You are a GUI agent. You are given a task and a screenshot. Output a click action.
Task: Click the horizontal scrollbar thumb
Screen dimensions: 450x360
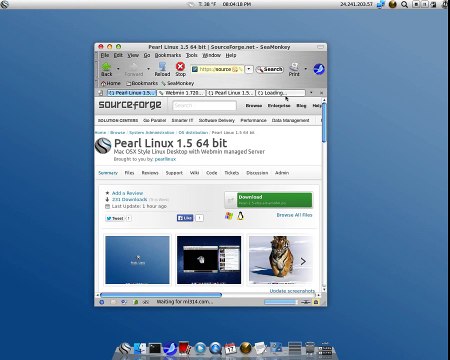click(x=161, y=295)
